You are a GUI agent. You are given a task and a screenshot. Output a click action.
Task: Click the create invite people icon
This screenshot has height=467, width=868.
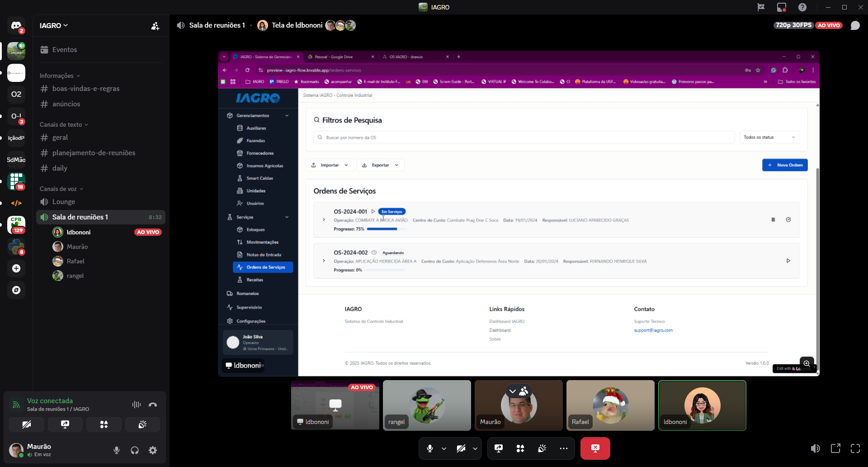coord(155,26)
